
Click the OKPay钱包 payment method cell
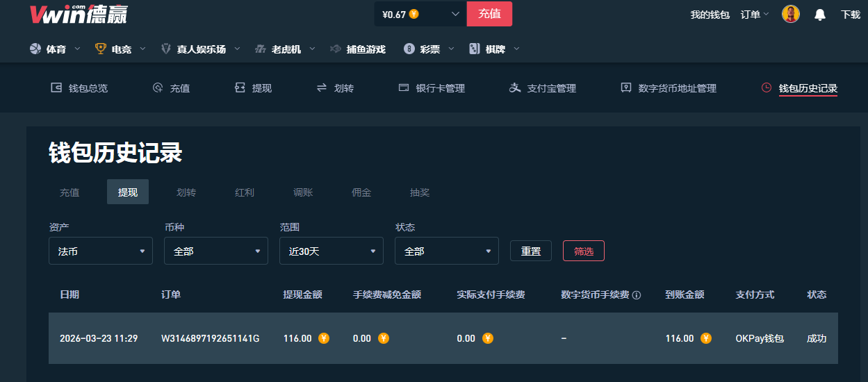(760, 338)
